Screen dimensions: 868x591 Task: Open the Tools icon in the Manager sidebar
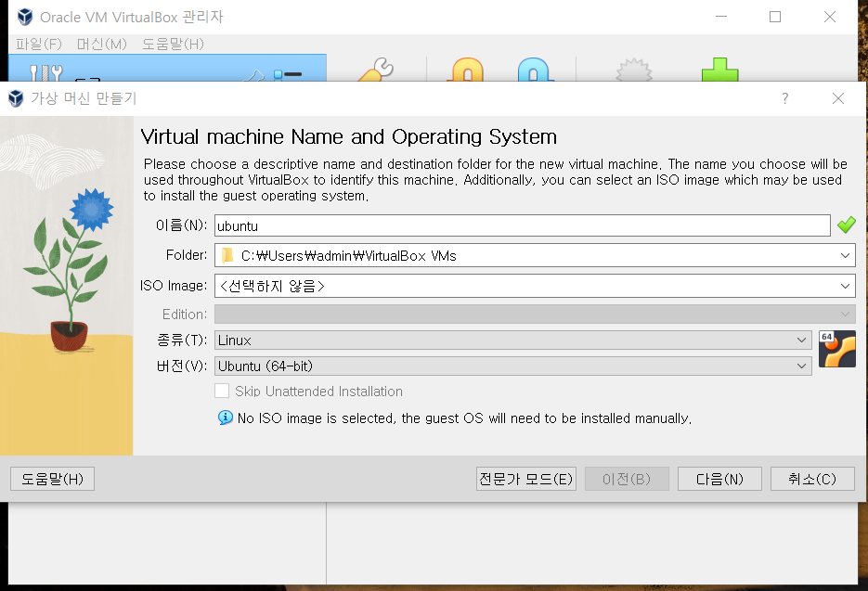click(x=45, y=73)
